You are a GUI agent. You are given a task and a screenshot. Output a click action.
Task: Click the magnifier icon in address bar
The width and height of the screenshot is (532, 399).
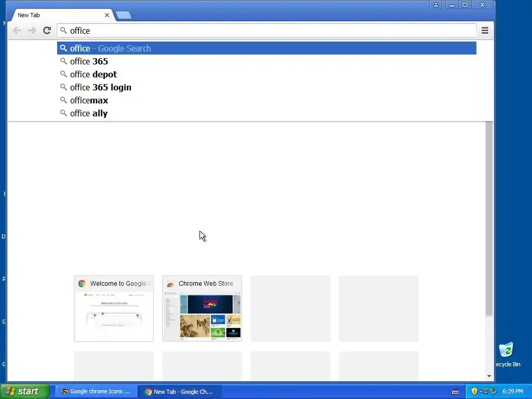(x=63, y=31)
